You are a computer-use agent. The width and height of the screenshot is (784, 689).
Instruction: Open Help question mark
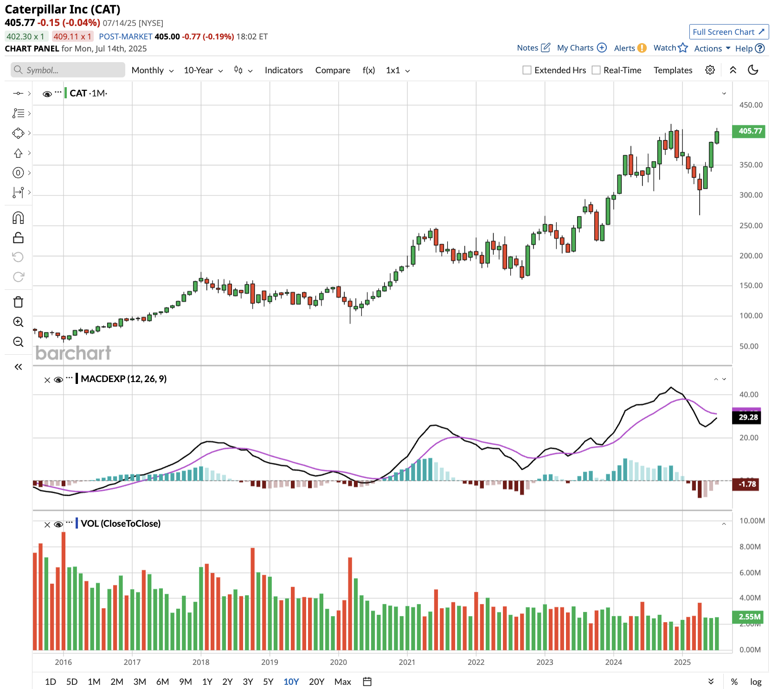click(759, 48)
